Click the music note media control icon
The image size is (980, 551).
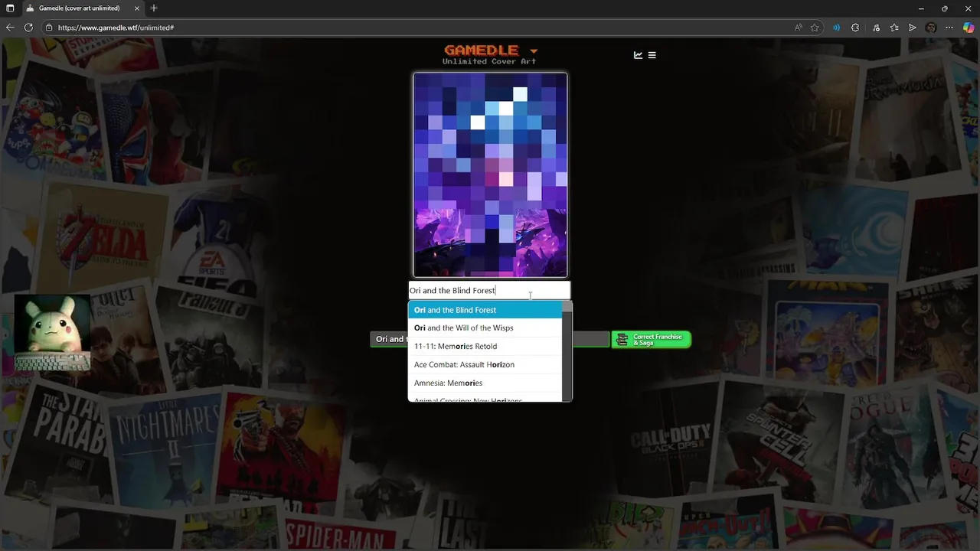point(875,28)
